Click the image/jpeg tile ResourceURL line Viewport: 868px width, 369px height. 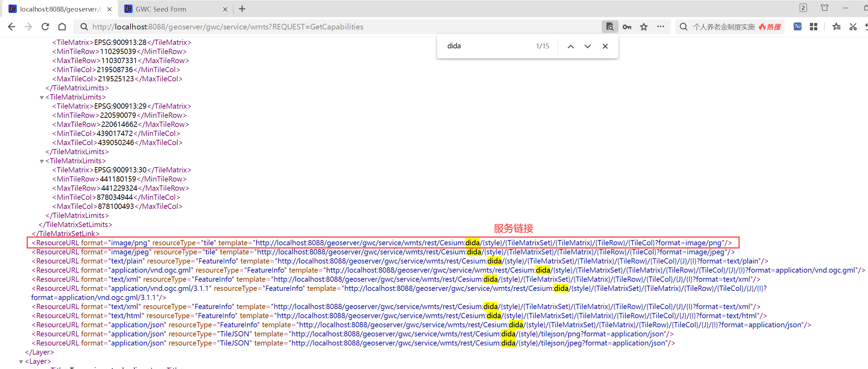[x=383, y=252]
